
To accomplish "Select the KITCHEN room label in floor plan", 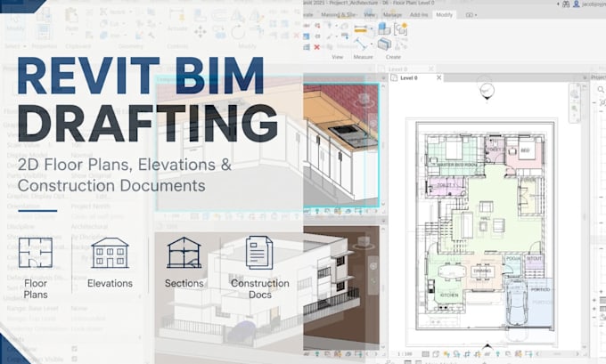I will (449, 295).
